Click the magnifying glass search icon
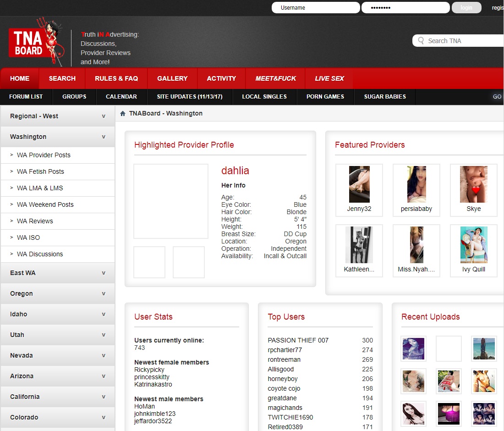This screenshot has height=431, width=504. point(421,41)
